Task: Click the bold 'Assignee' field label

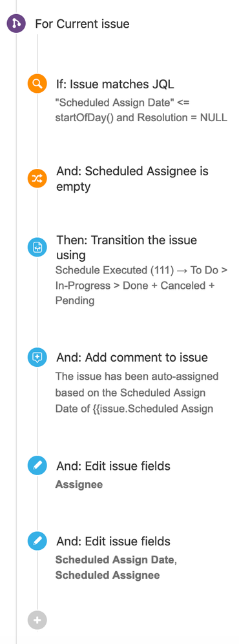Action: 79,485
